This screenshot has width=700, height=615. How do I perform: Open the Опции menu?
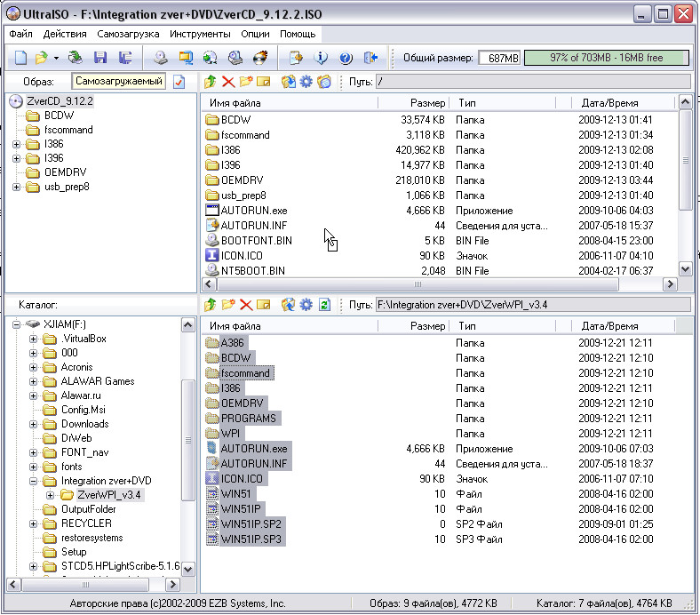[255, 34]
